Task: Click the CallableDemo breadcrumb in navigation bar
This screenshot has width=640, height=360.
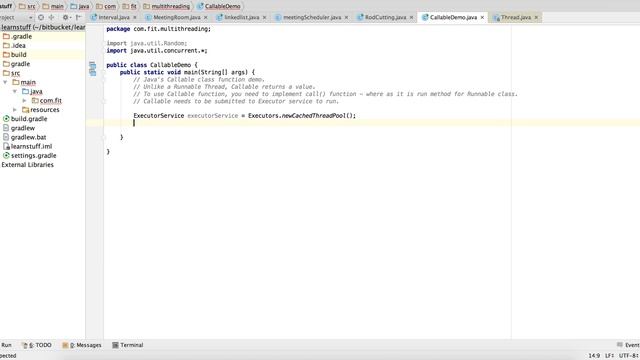Action: tap(219, 7)
